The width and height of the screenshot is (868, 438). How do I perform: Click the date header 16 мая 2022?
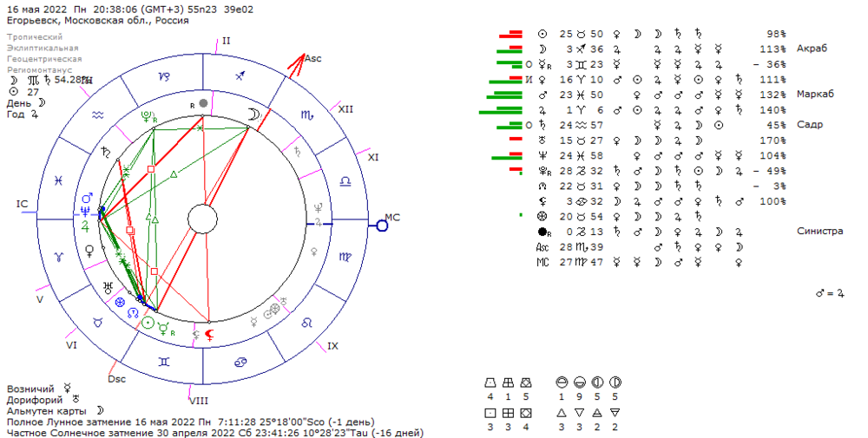coord(37,10)
